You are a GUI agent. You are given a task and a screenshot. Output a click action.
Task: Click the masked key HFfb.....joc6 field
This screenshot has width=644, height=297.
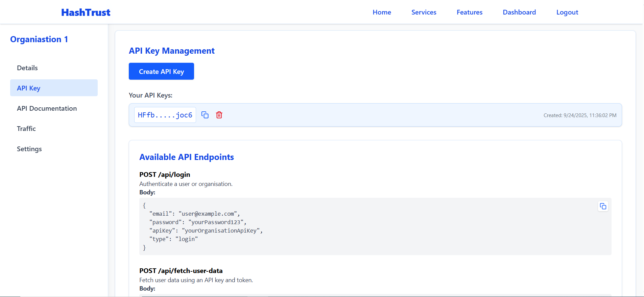click(x=165, y=115)
